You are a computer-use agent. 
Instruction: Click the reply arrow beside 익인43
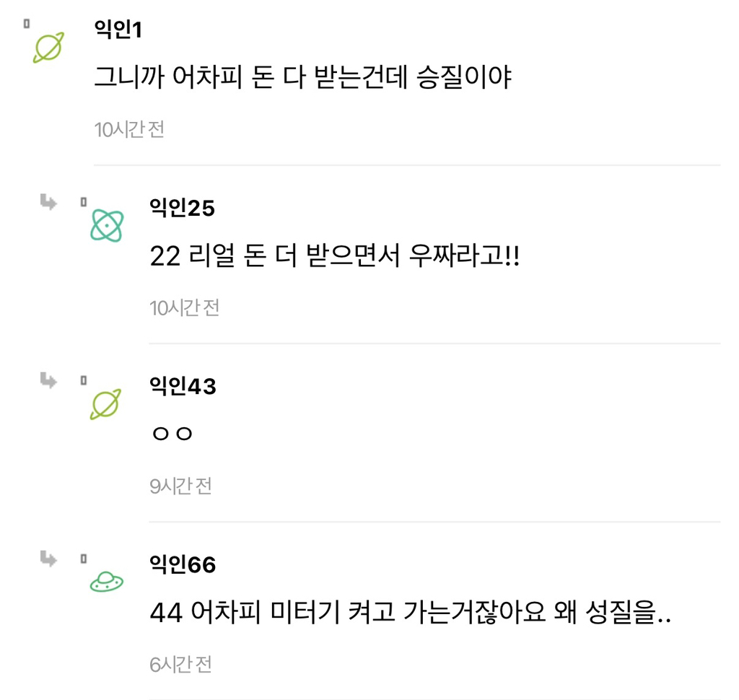[x=48, y=380]
